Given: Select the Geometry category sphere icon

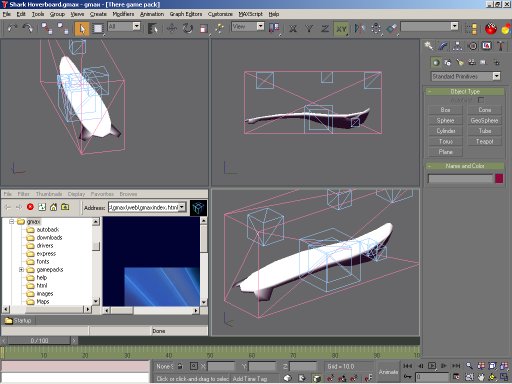Looking at the screenshot, I should tap(436, 62).
